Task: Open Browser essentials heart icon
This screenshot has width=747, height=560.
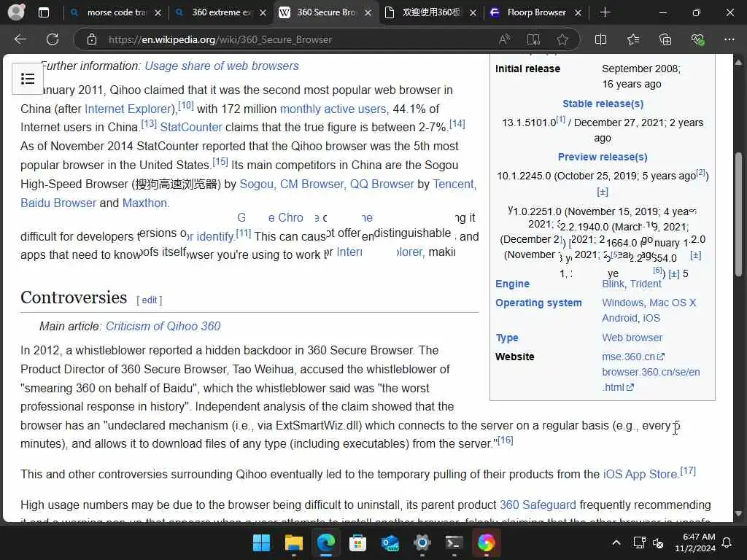Action: (x=697, y=39)
